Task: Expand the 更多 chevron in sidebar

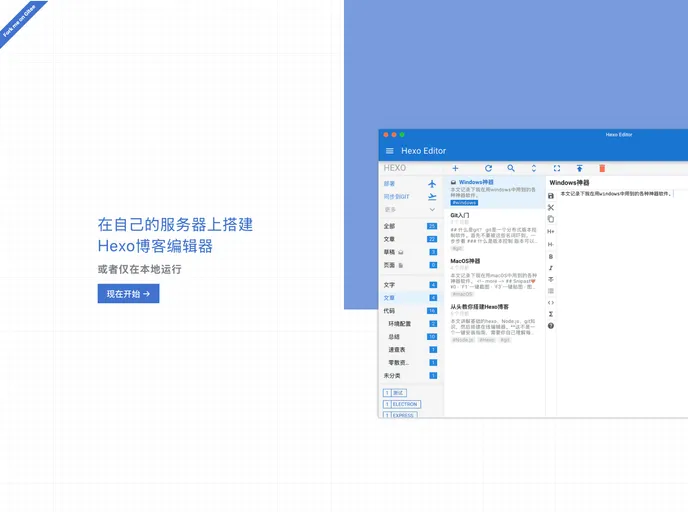Action: coord(432,210)
